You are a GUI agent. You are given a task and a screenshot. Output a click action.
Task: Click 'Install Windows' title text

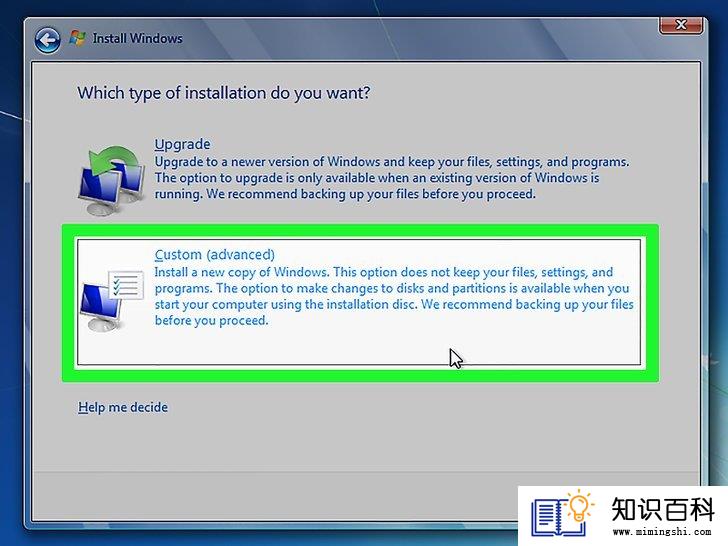137,38
